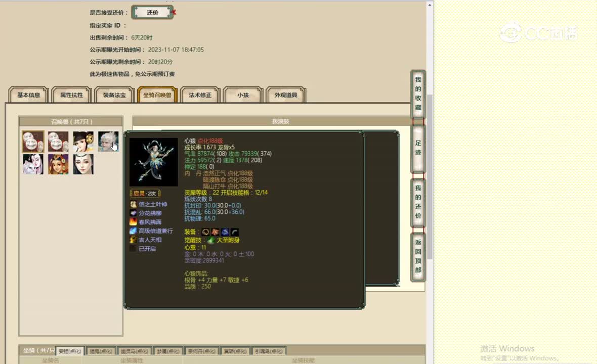Click the 坐骑技能 column header
The width and height of the screenshot is (597, 364).
[x=303, y=360]
